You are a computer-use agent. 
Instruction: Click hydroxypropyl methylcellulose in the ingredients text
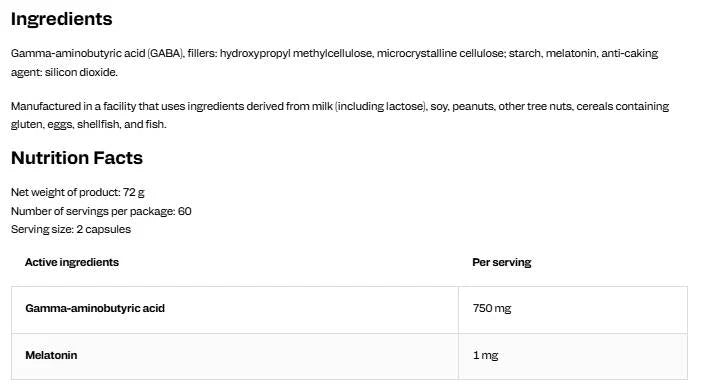tap(296, 53)
